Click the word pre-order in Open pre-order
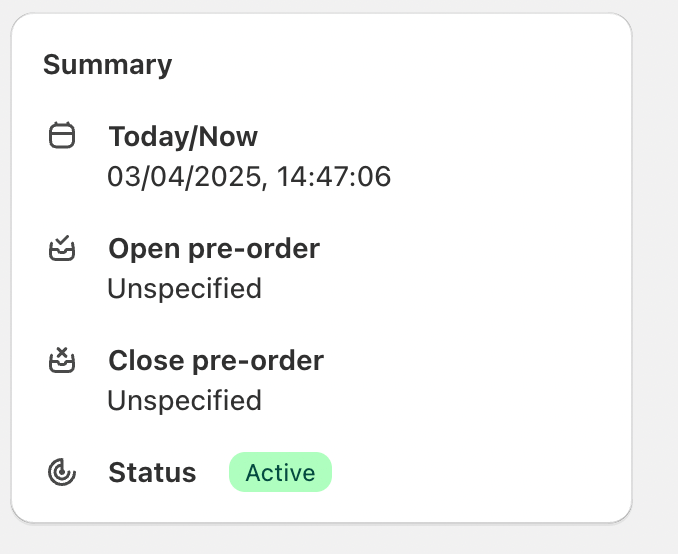678x554 pixels. coord(254,250)
